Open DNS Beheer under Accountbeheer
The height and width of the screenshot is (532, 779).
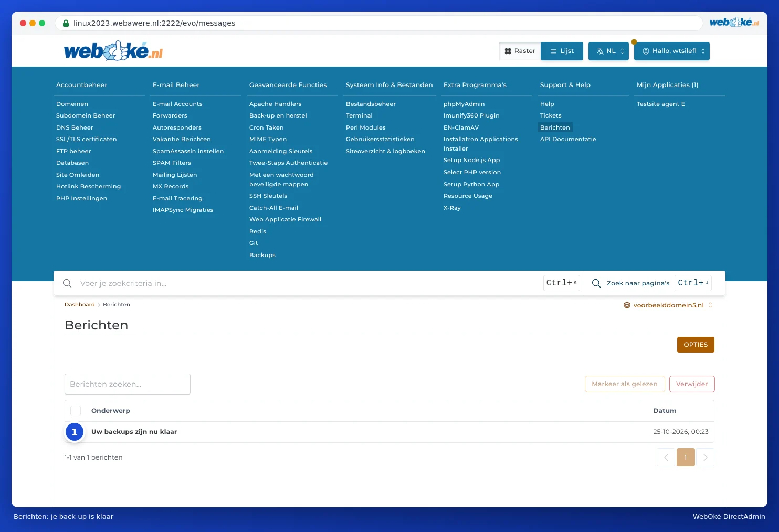click(75, 127)
